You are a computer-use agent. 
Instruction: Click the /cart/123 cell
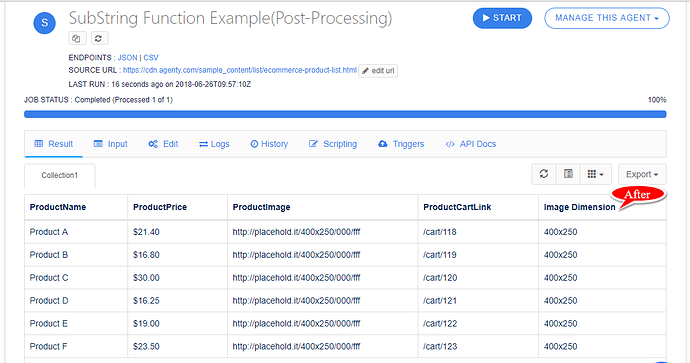click(478, 346)
